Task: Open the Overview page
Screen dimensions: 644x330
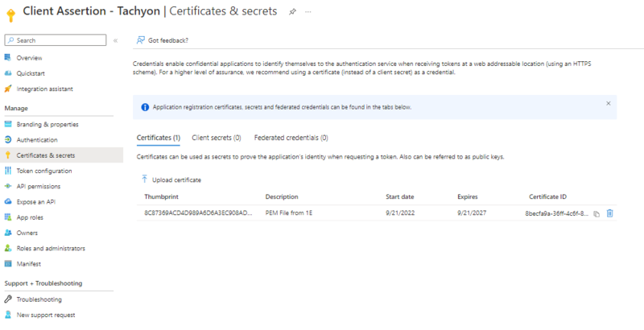Action: [29, 58]
